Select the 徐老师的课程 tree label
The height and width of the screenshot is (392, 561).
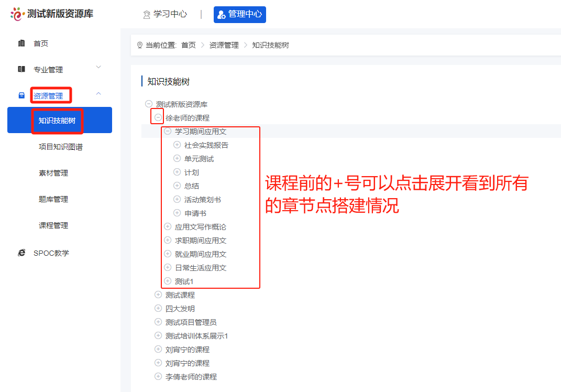pyautogui.click(x=188, y=118)
